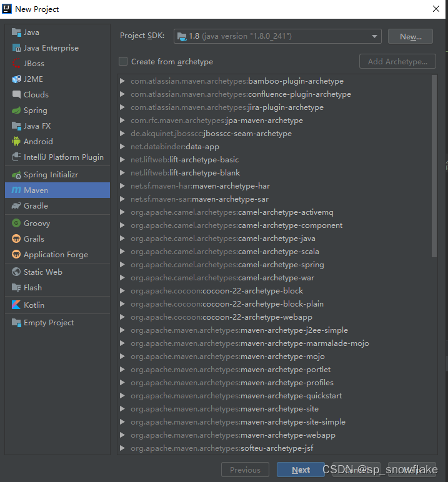Click the Java project type icon

click(16, 32)
